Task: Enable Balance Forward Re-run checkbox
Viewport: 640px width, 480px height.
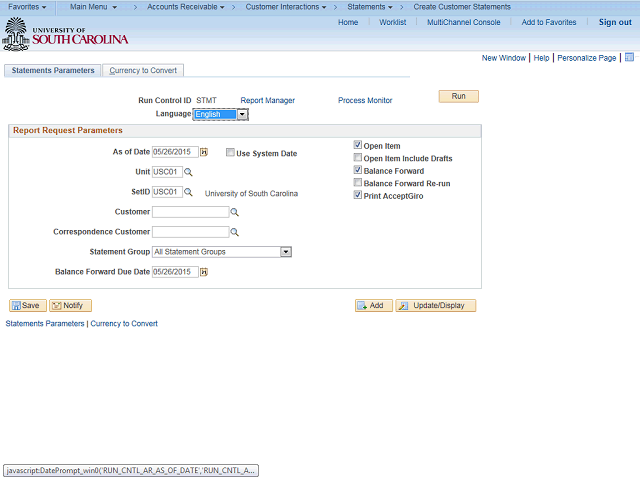Action: tap(358, 182)
